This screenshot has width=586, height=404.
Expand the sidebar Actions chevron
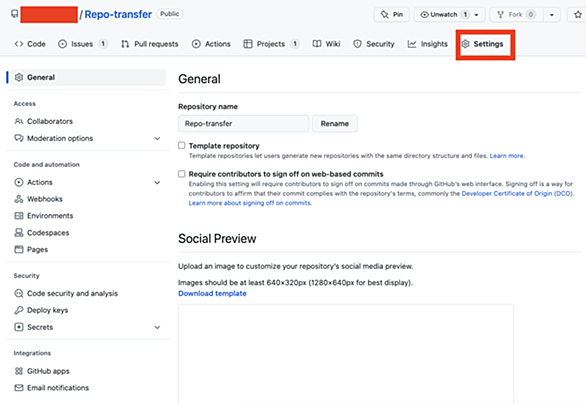click(x=157, y=183)
